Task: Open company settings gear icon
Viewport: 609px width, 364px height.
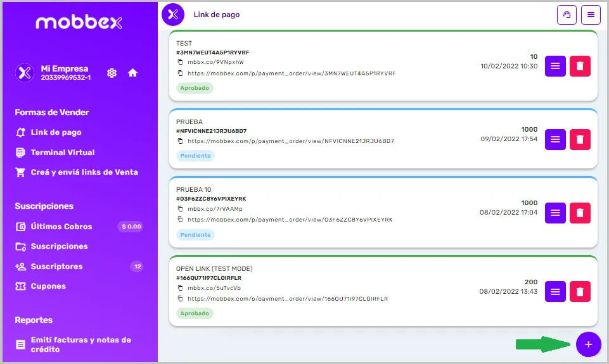Action: click(x=112, y=73)
